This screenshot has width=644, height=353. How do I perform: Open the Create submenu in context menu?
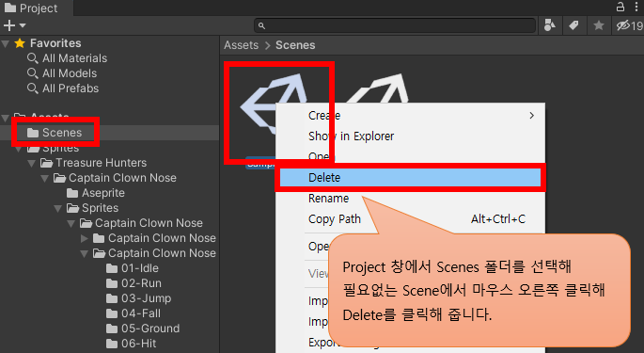[x=410, y=116]
